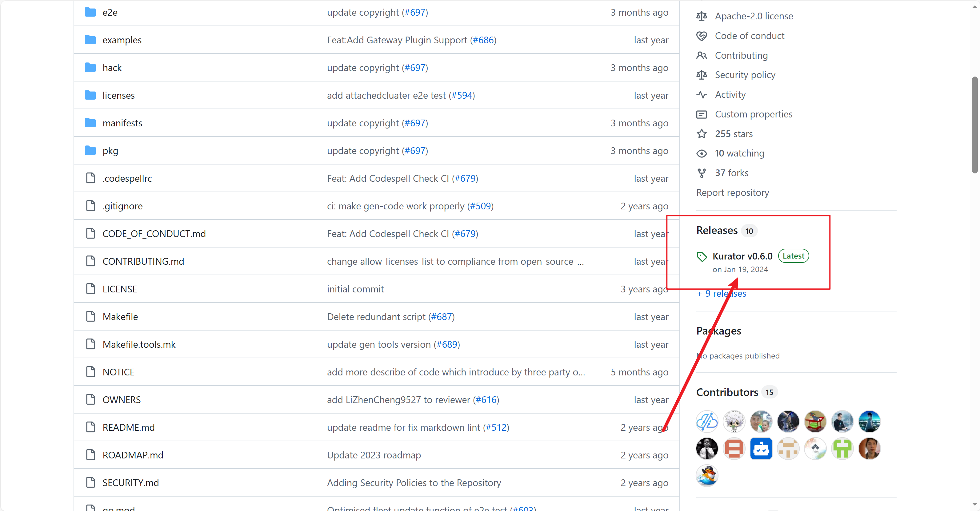Open pull request #686 link
Screen dimensions: 980x511
pos(483,40)
